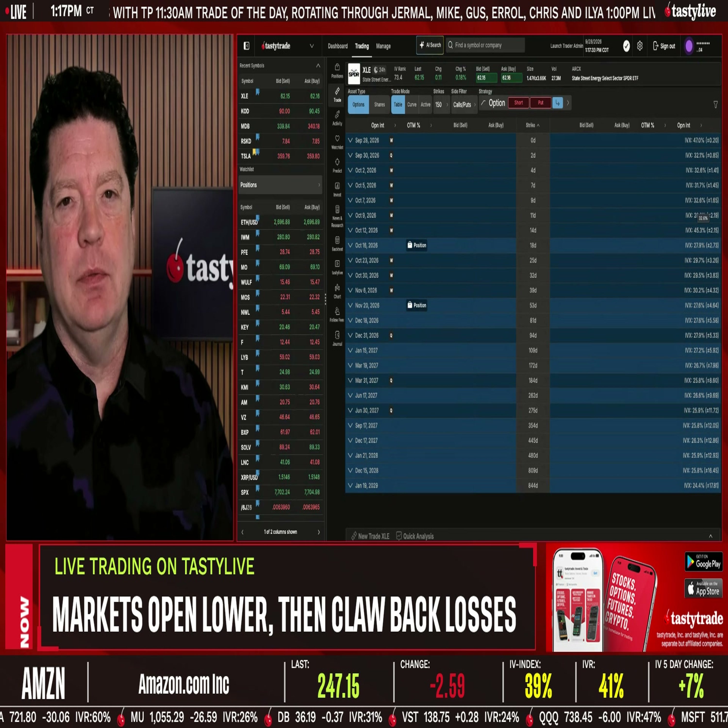Toggle the Short strategy direction button
Image resolution: width=728 pixels, height=728 pixels.
point(519,102)
